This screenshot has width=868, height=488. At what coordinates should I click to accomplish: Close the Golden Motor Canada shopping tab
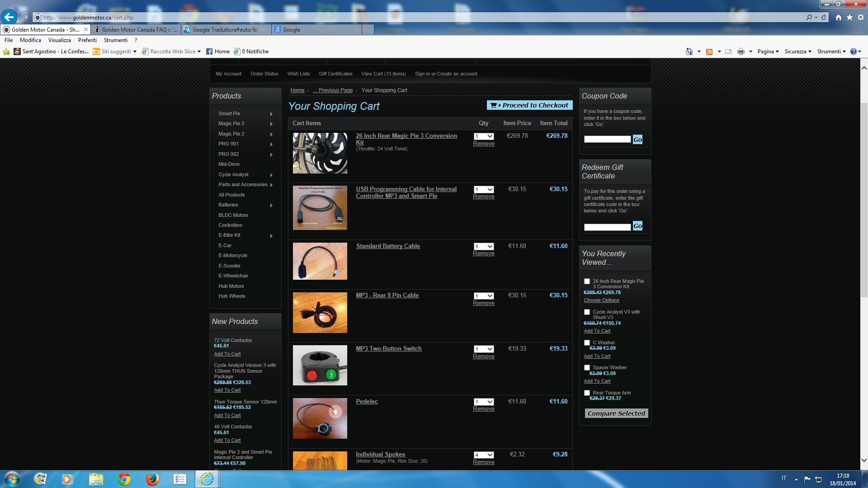[86, 29]
